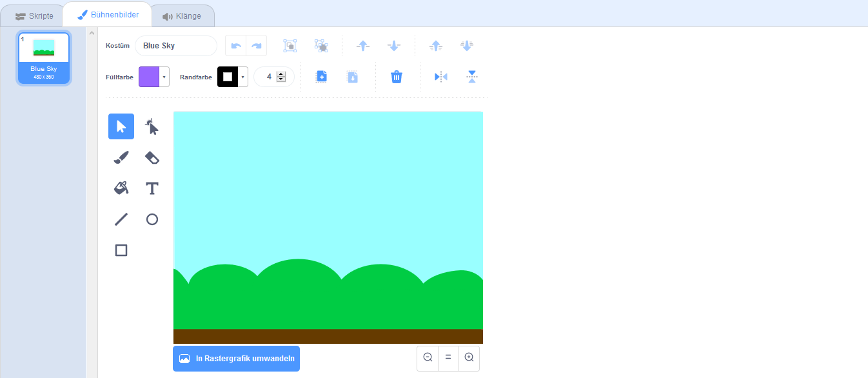Switch to the Bühnenbilder tab
Viewport: 868px width, 378px height.
108,14
